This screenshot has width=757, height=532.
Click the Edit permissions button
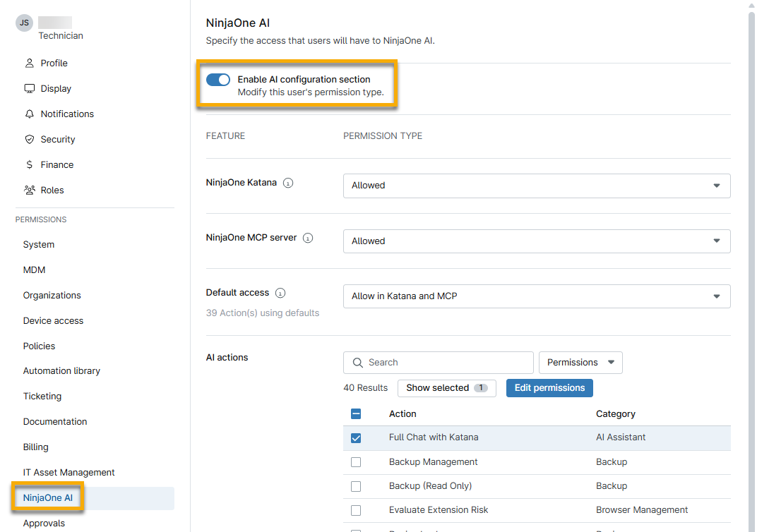pos(549,388)
